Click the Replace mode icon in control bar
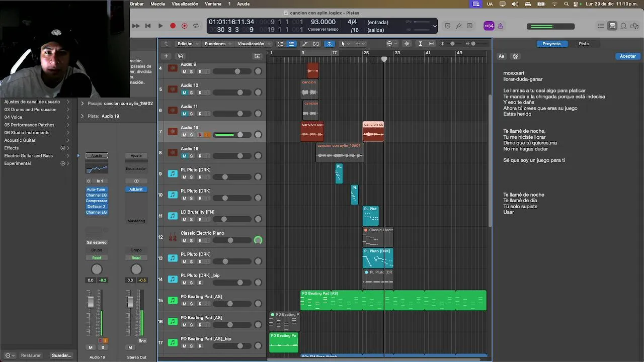The width and height of the screenshot is (644, 362). coord(447,26)
